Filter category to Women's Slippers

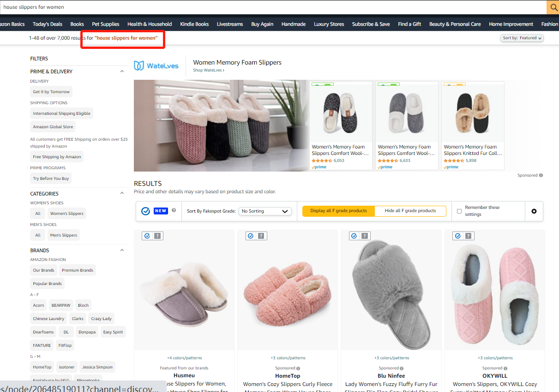tap(67, 214)
